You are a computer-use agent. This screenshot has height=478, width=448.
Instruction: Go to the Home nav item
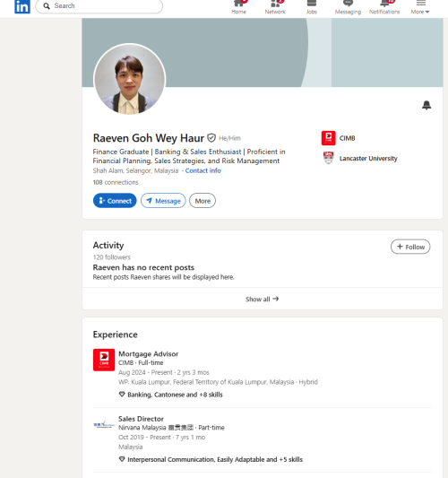coord(238,7)
